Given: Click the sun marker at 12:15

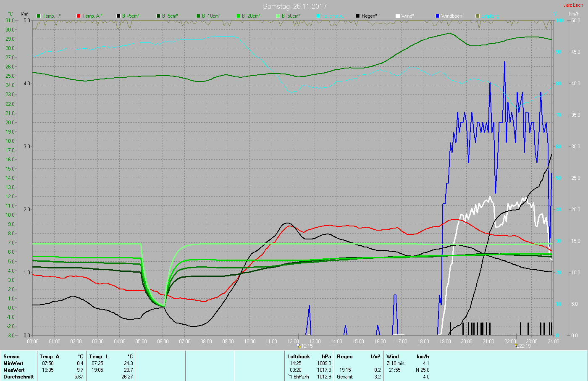Looking at the screenshot, I should 298,346.
